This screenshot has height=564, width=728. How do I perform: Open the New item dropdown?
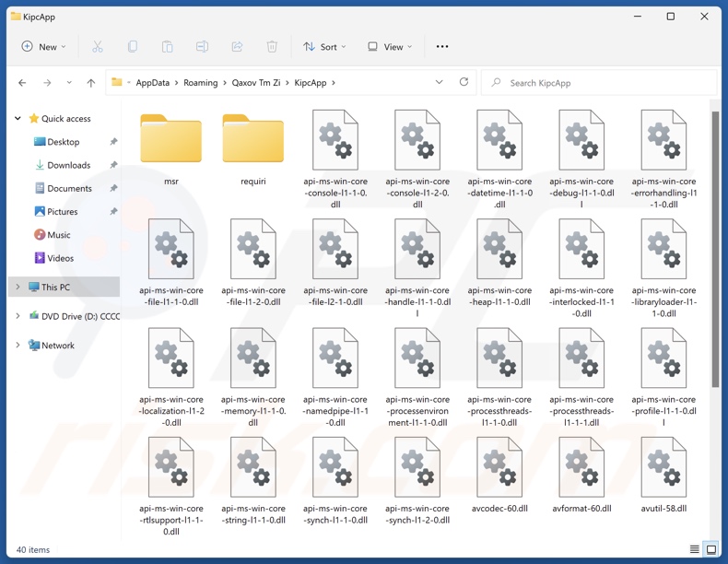click(43, 47)
